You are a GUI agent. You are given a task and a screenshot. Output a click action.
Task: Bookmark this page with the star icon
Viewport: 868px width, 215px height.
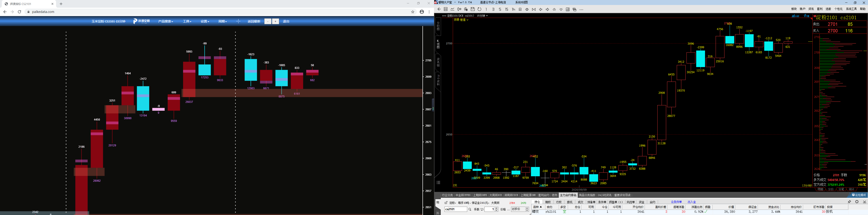tap(413, 12)
